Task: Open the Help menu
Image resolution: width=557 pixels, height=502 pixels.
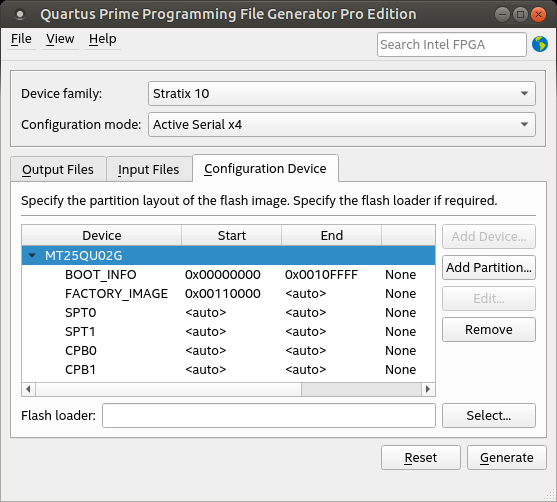Action: coord(103,39)
